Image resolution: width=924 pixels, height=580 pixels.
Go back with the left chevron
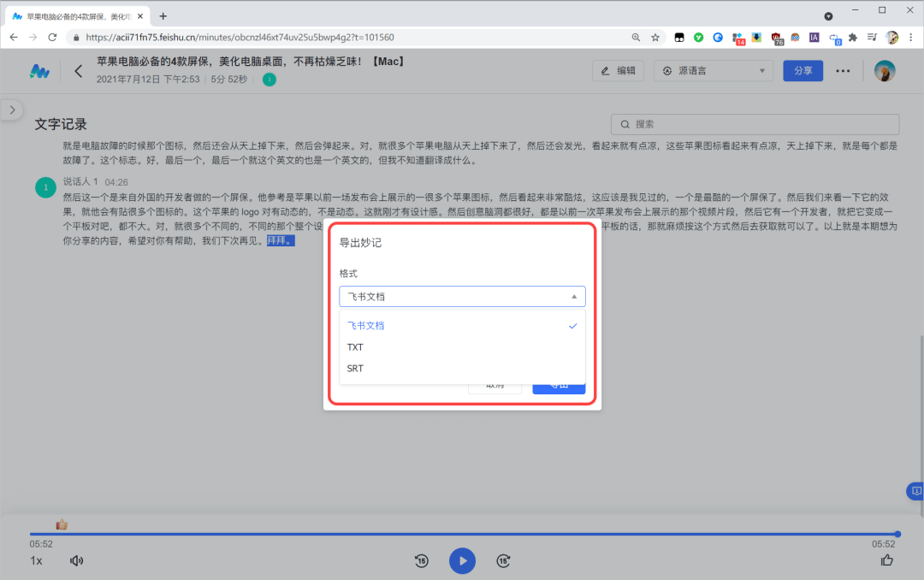click(79, 71)
